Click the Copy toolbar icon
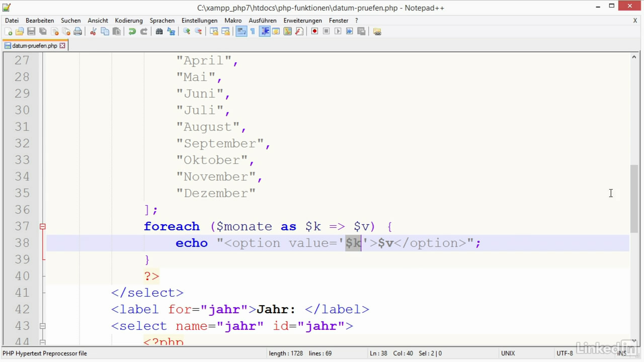The width and height of the screenshot is (644, 362). pos(105,31)
